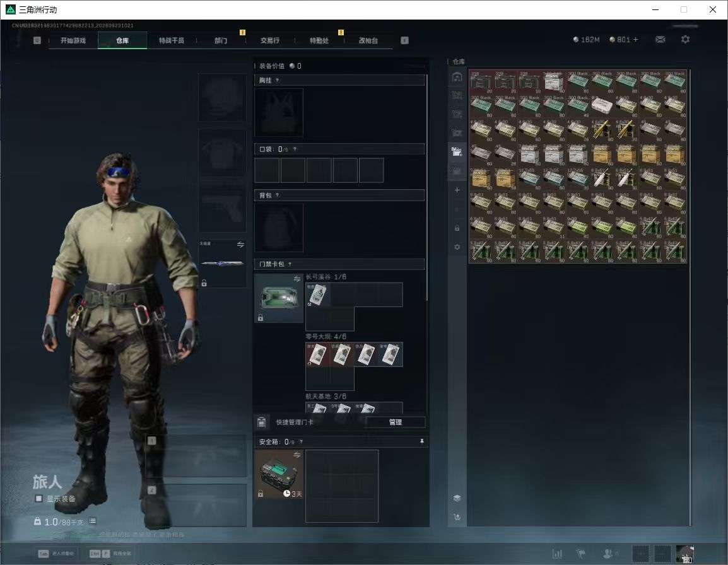Select the empty 背包 backpack slot
The height and width of the screenshot is (565, 728).
click(x=279, y=228)
